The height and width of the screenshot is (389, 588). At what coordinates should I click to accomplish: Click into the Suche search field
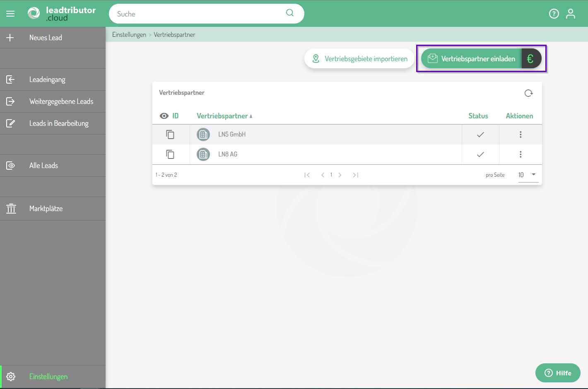[x=199, y=14]
